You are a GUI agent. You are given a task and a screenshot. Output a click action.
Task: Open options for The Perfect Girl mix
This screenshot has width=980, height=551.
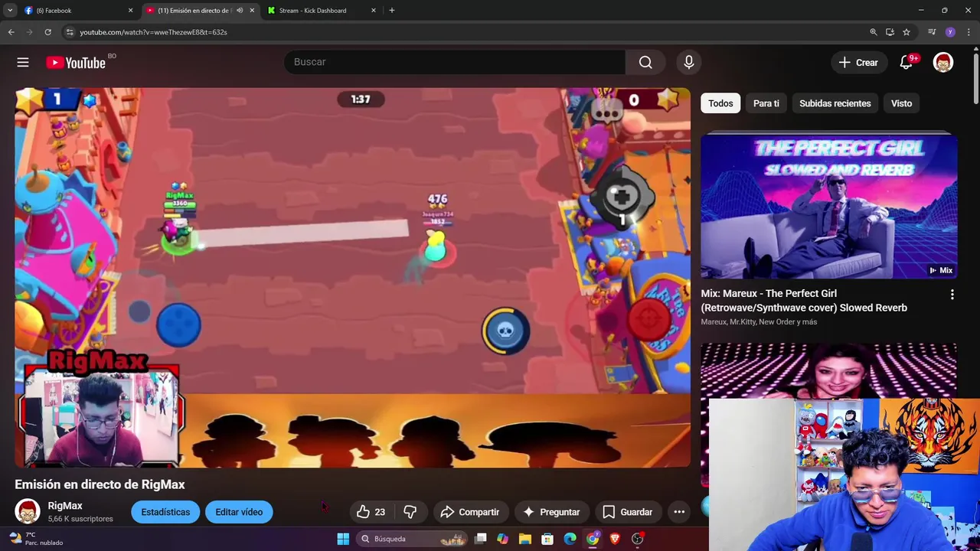pyautogui.click(x=952, y=295)
